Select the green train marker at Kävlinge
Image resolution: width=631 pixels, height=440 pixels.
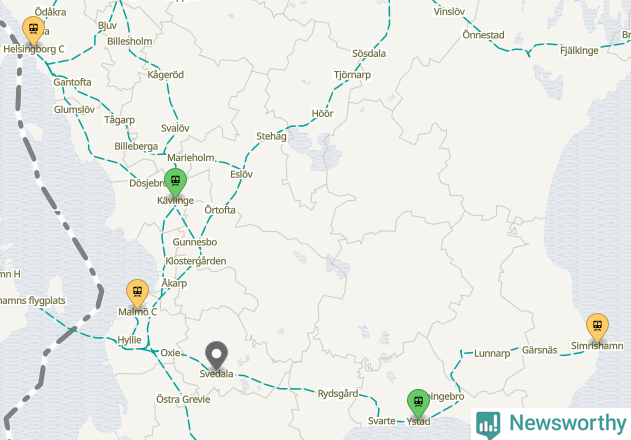click(x=175, y=183)
